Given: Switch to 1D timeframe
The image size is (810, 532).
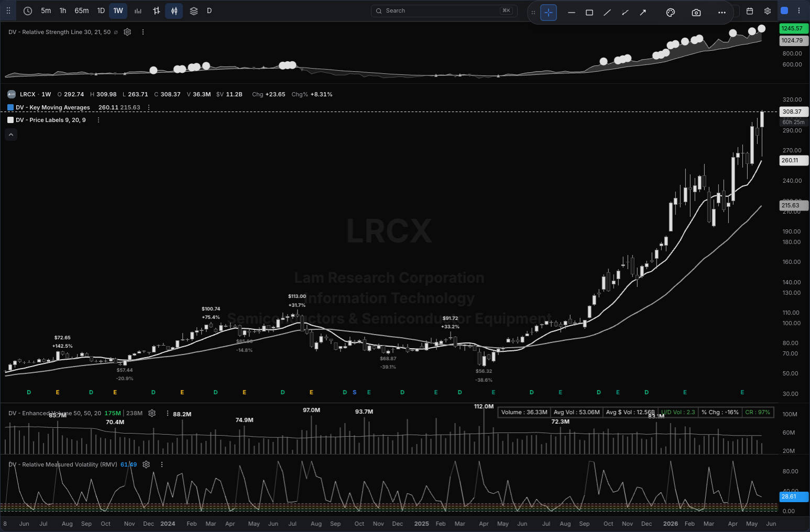Looking at the screenshot, I should [x=101, y=10].
